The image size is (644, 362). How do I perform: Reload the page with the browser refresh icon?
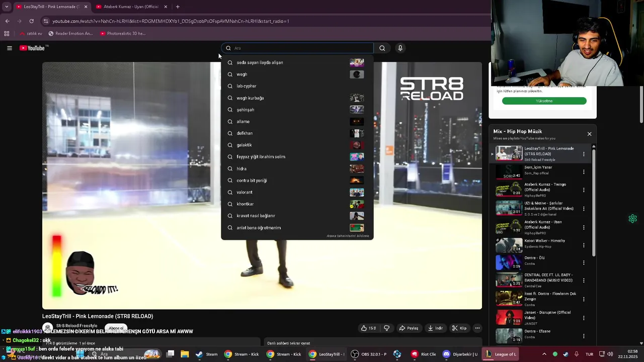pyautogui.click(x=31, y=21)
